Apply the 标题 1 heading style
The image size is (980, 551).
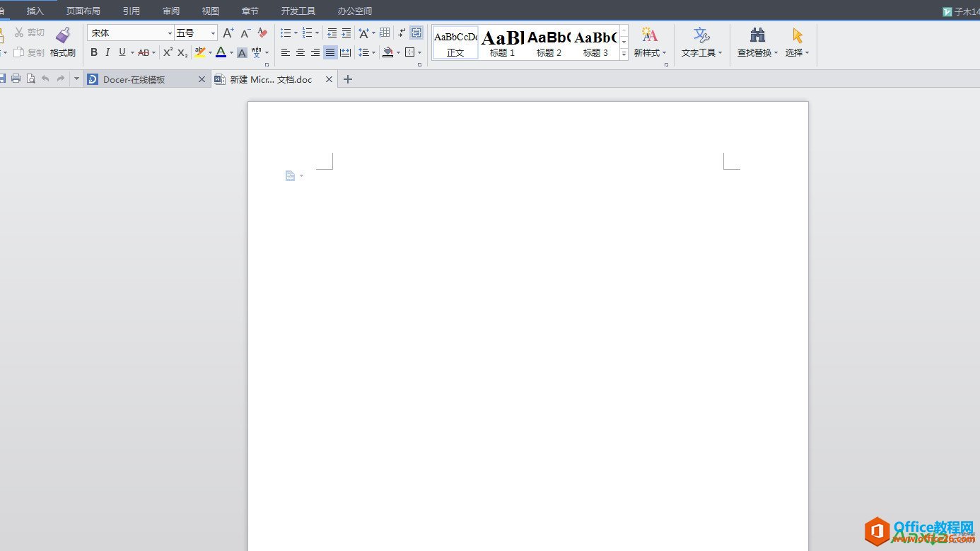(502, 43)
